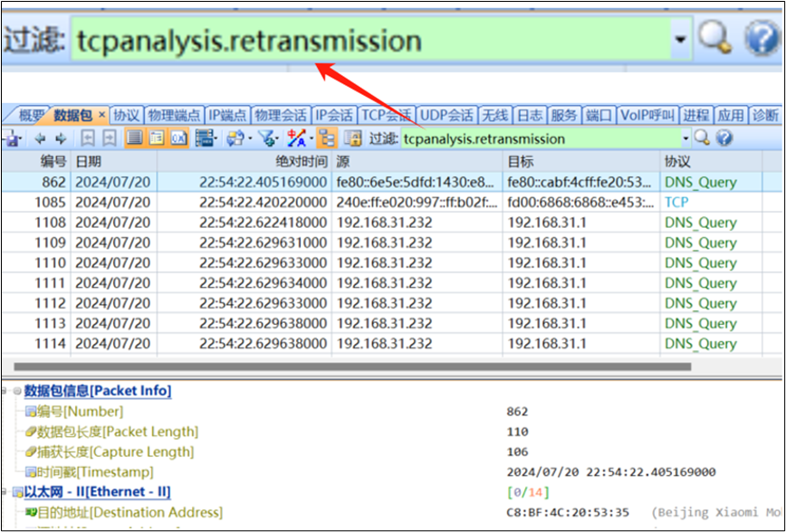Click the large magnifier search icon
Screen dimensions: 786x532
(715, 39)
